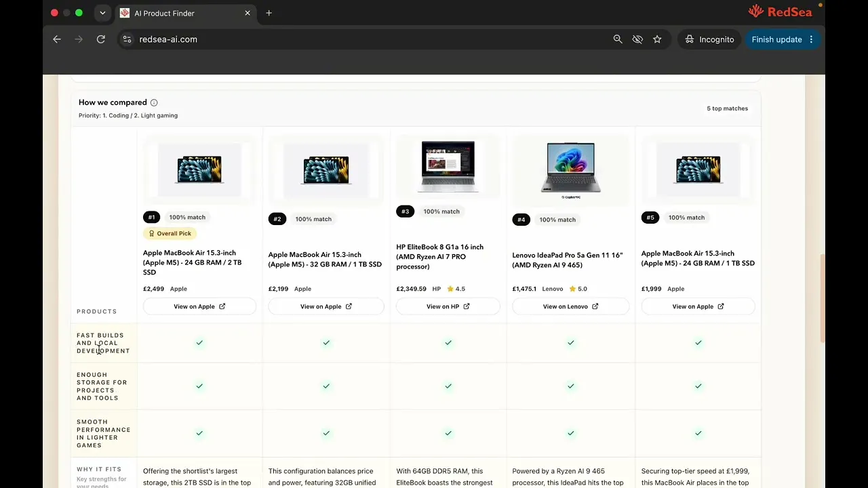
Task: Click the #1 MacBook Air product image
Action: click(199, 169)
